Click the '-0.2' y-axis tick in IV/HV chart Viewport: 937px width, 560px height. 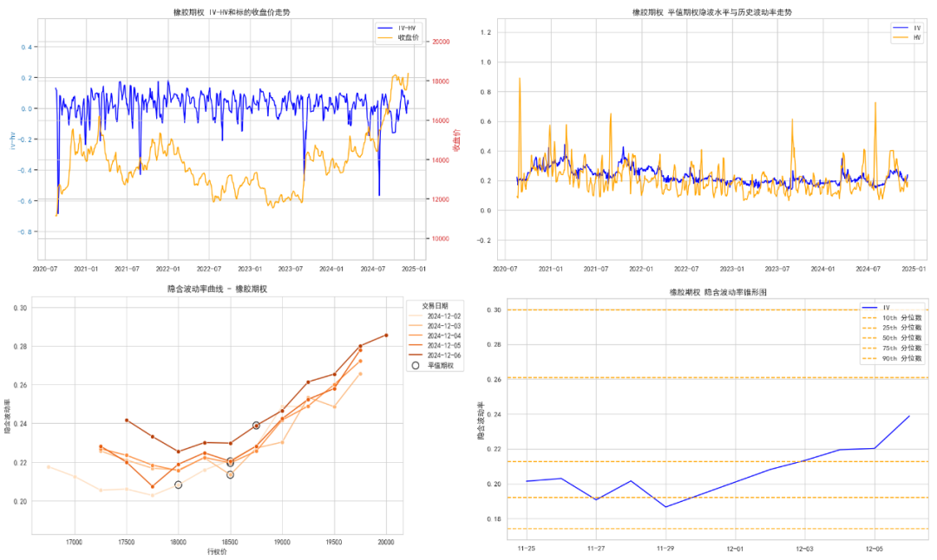(485, 241)
